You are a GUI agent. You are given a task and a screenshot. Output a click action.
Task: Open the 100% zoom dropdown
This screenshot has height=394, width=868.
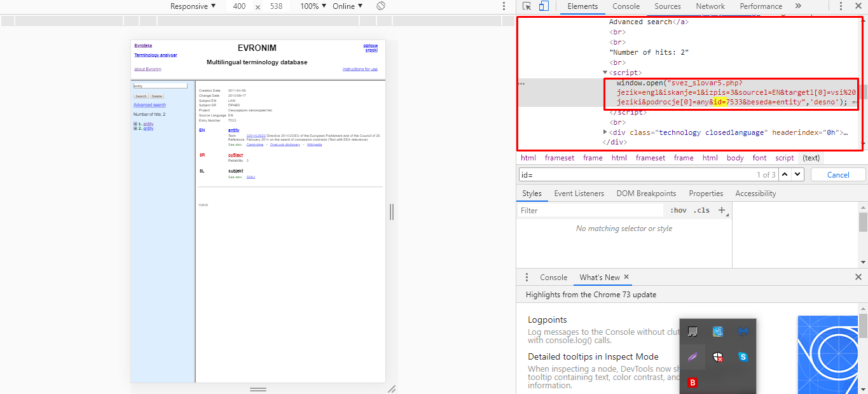[x=313, y=6]
